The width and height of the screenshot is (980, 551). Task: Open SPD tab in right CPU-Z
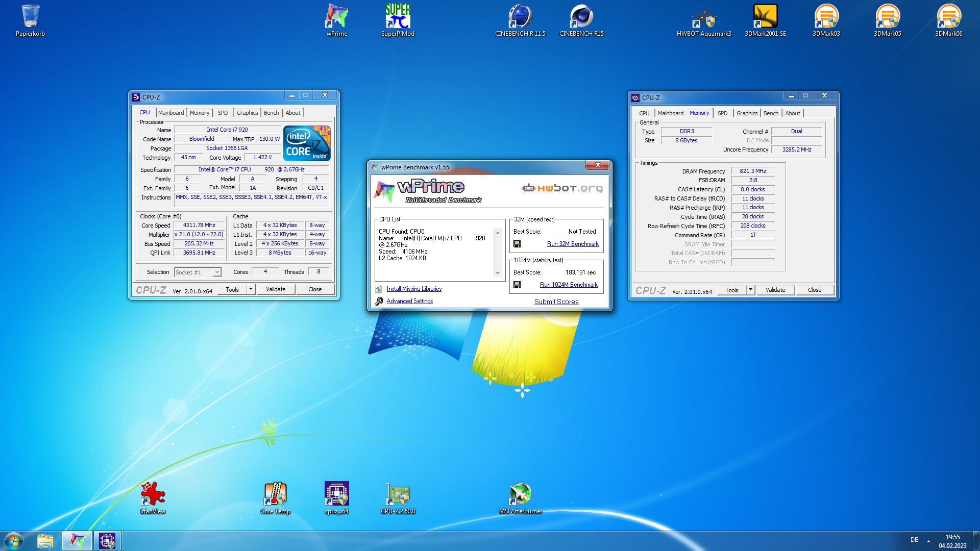coord(723,113)
